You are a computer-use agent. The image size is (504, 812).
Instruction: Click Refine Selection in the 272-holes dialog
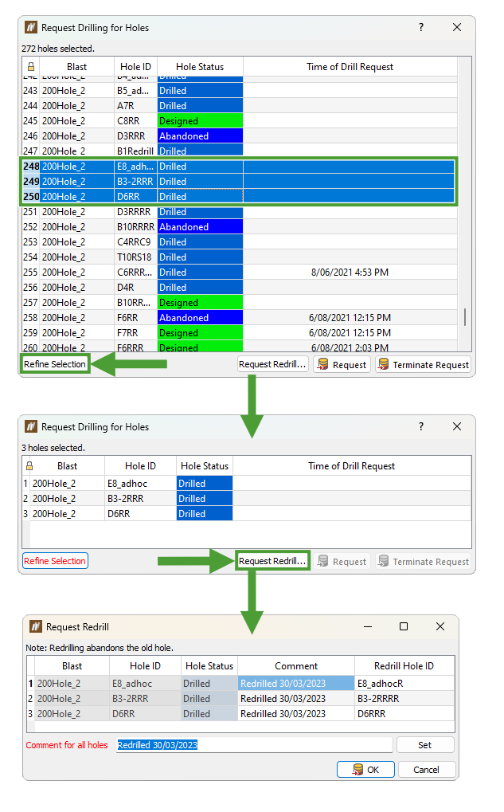(x=55, y=364)
